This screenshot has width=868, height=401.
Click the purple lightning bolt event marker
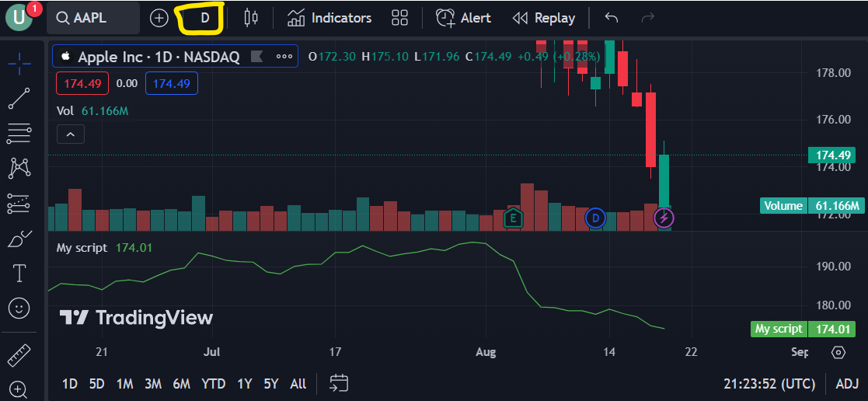pyautogui.click(x=664, y=218)
